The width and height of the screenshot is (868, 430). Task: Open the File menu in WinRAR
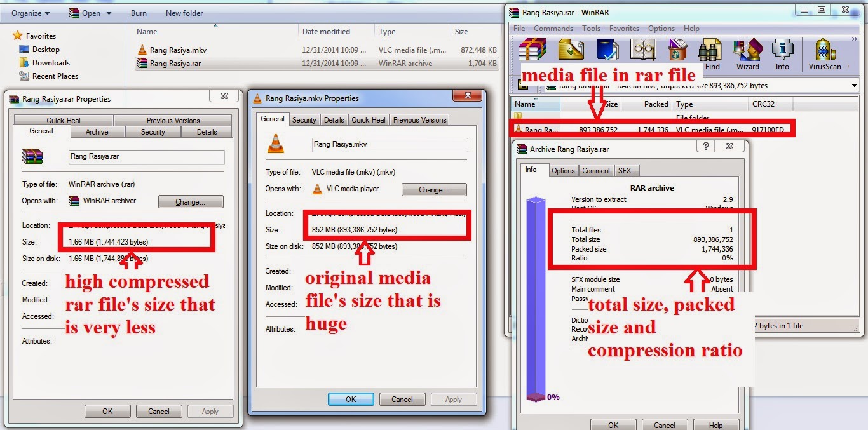click(519, 29)
